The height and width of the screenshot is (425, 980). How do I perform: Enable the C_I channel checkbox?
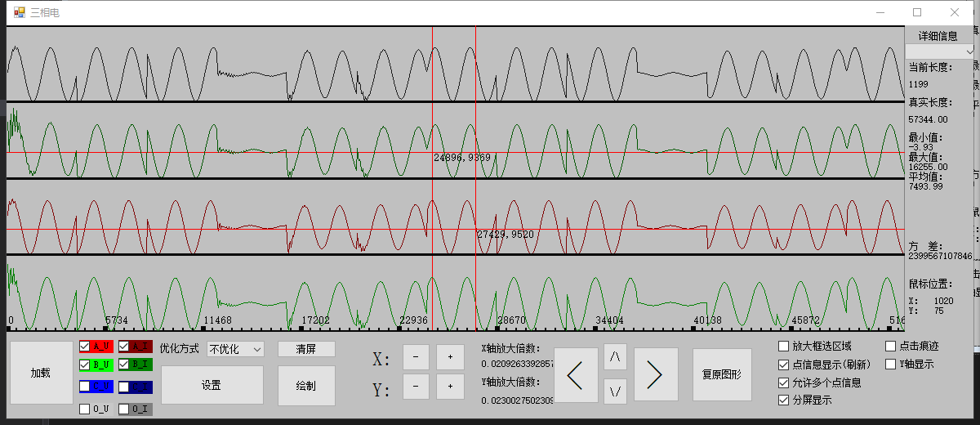124,387
